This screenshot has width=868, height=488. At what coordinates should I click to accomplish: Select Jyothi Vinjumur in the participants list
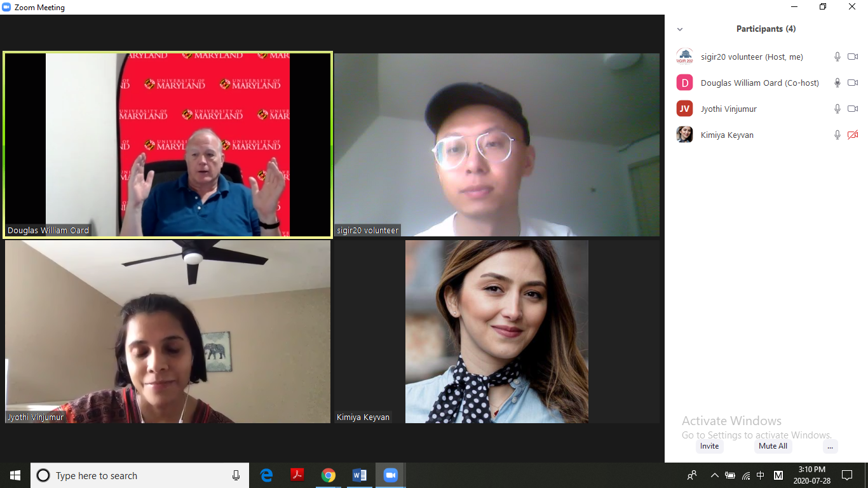coord(728,109)
